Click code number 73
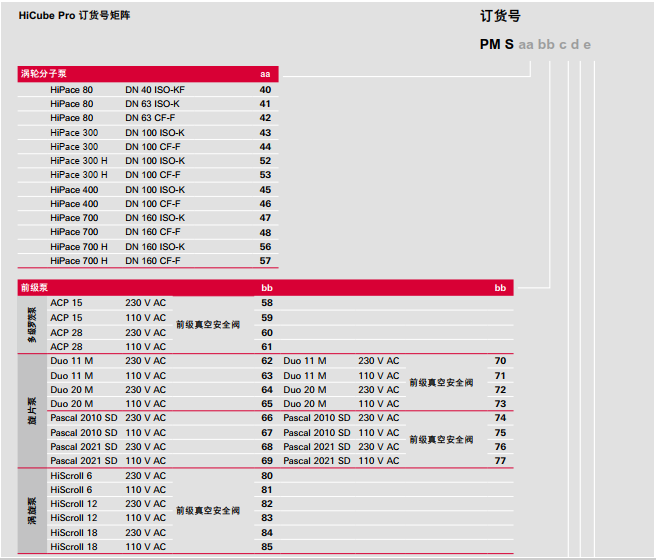This screenshot has width=656, height=560. point(500,404)
